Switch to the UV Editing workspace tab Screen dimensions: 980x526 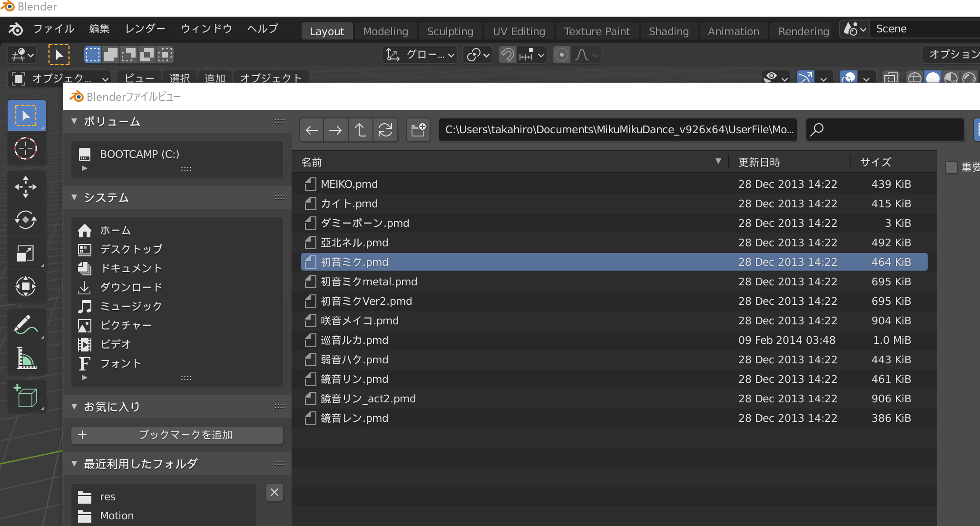519,31
